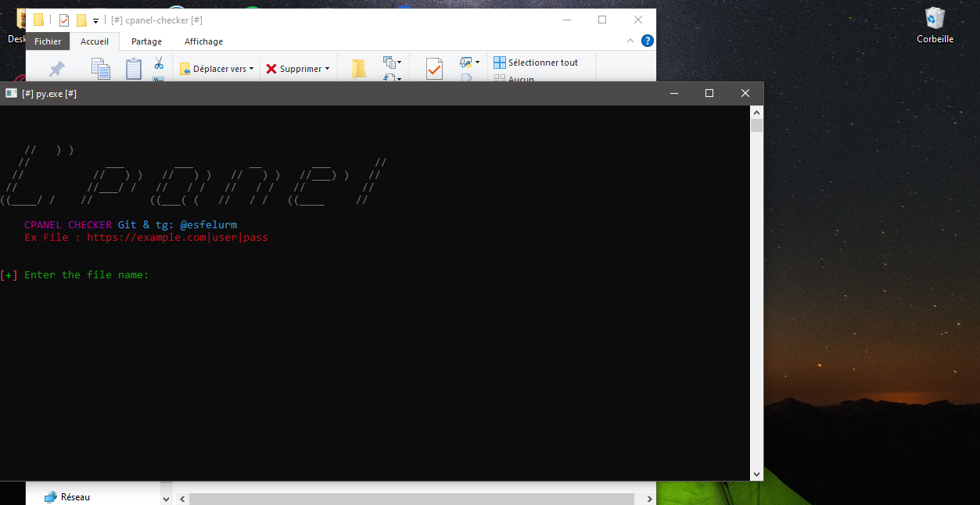Click the @esfelurm text in console

coord(208,225)
